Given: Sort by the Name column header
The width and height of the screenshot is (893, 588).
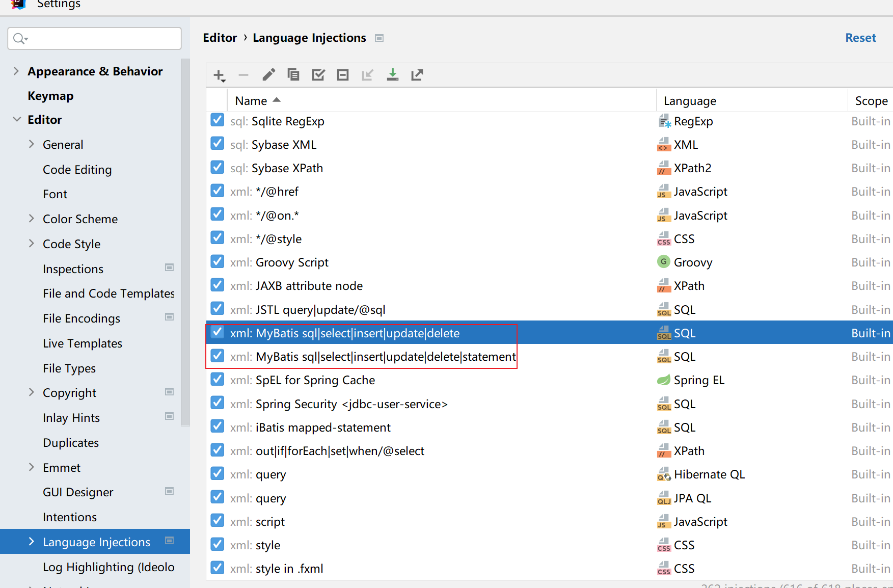Looking at the screenshot, I should tap(442, 100).
